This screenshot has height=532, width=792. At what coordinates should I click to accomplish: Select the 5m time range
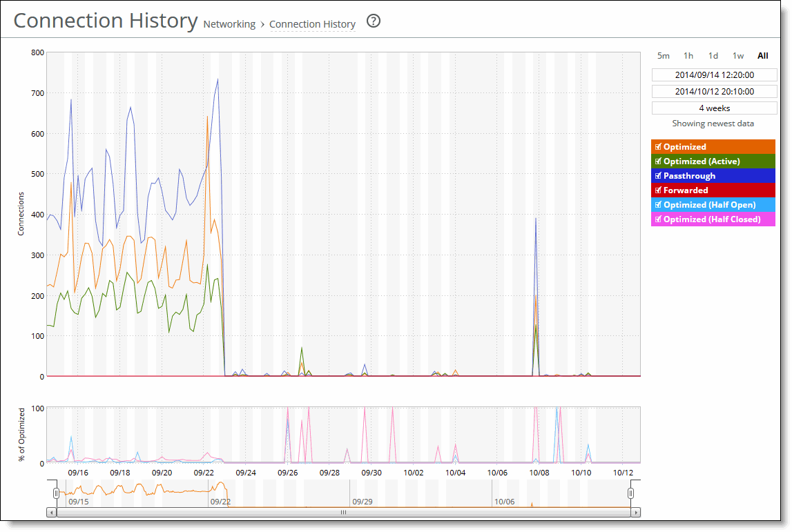664,55
